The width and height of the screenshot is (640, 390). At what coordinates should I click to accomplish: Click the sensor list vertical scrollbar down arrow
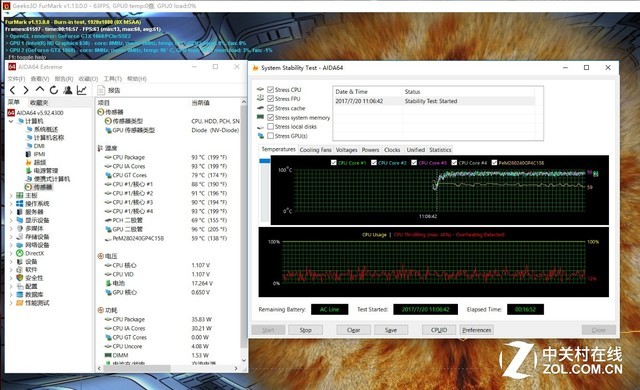click(x=244, y=361)
